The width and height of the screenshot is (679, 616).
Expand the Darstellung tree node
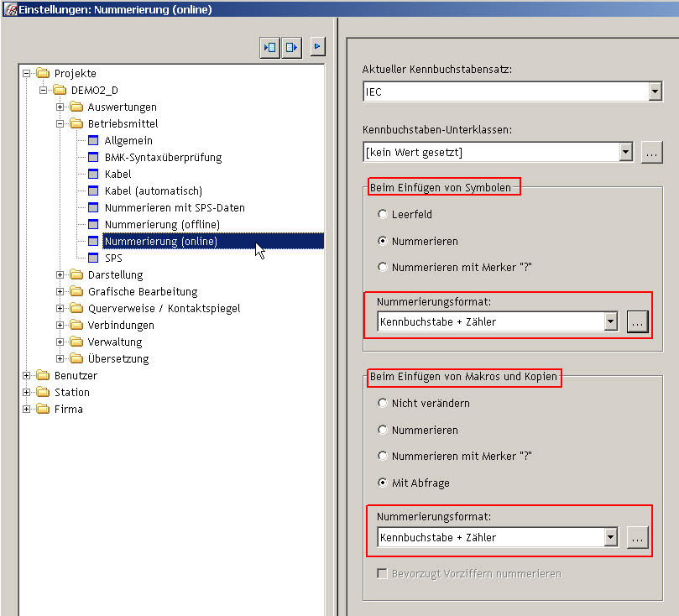point(60,275)
